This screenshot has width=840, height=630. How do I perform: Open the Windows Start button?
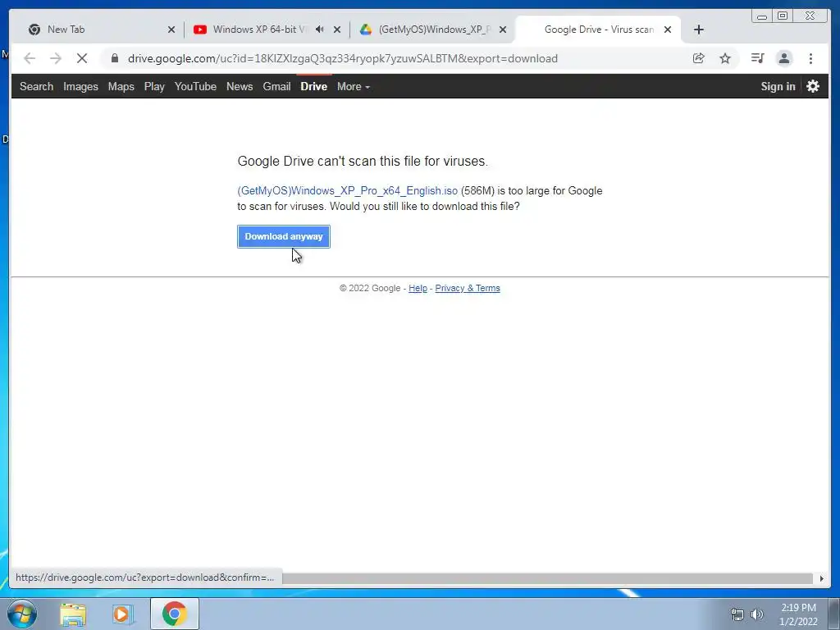tap(22, 614)
